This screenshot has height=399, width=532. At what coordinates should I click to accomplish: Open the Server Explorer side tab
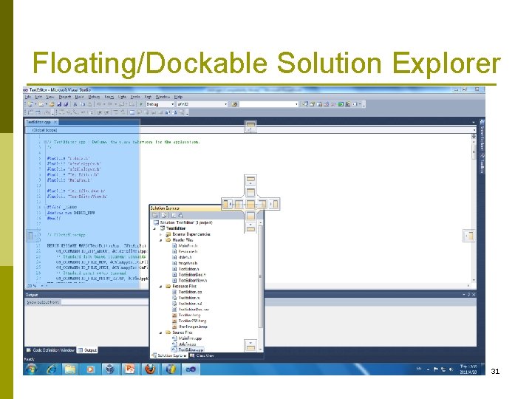(x=482, y=134)
